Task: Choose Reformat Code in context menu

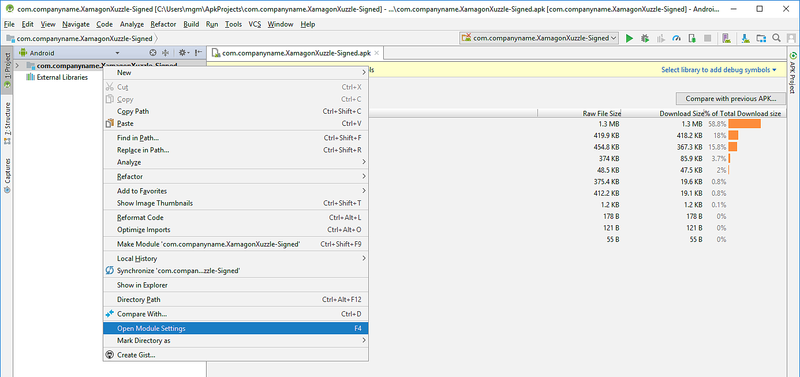Action: pyautogui.click(x=235, y=217)
